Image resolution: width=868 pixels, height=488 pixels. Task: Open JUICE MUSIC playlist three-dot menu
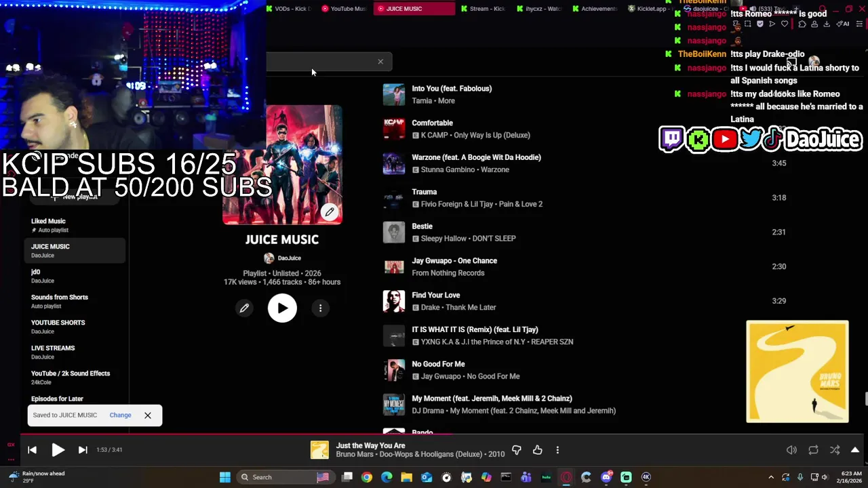coord(321,308)
